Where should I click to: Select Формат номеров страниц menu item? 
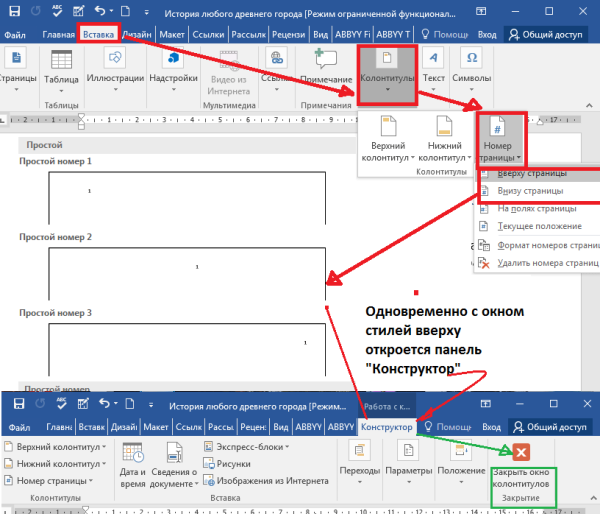pyautogui.click(x=541, y=244)
